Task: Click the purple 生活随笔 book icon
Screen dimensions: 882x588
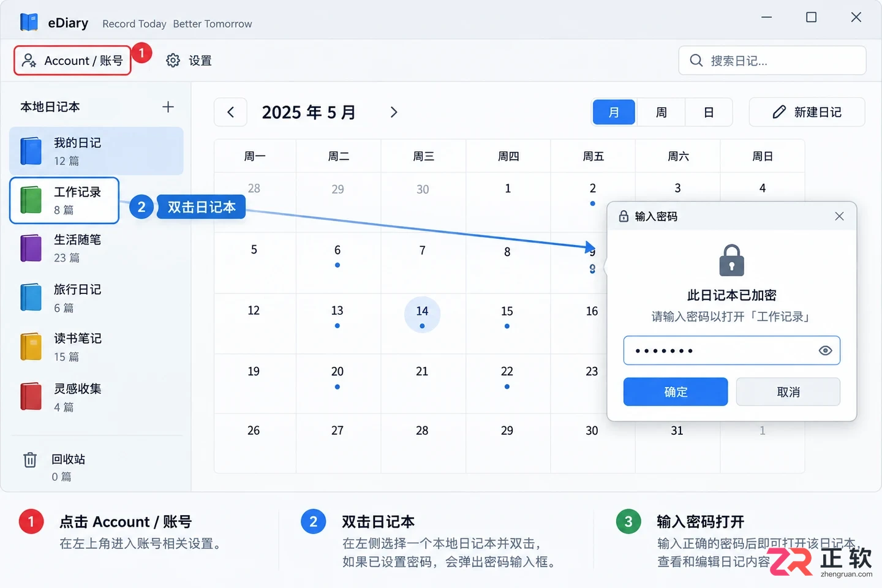Action: [31, 248]
